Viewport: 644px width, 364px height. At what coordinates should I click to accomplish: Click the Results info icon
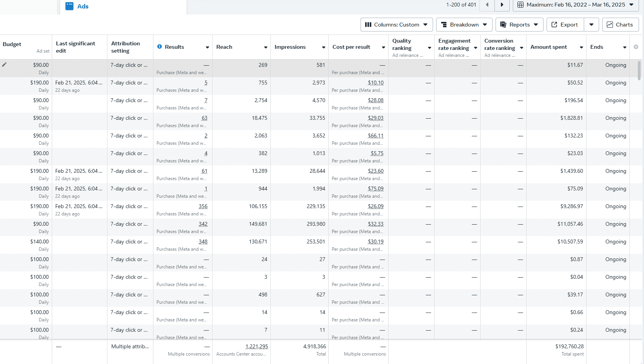coord(160,47)
